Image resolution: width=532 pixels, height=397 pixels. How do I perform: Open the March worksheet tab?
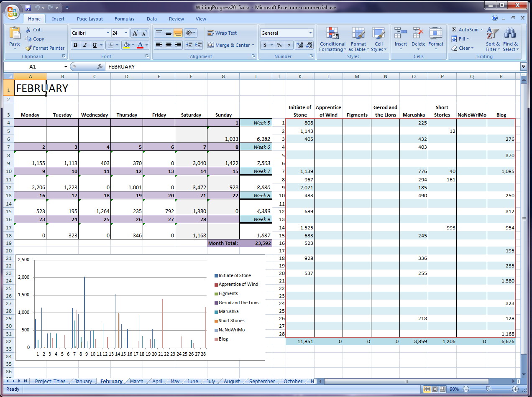pos(136,381)
